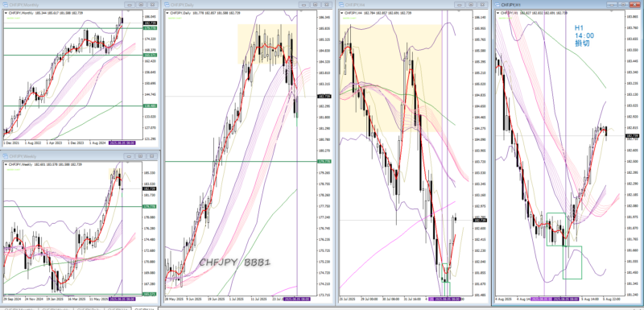Image resolution: width=644 pixels, height=310 pixels.
Task: Close the active CHFJPY,H1 window
Action: pos(634,5)
